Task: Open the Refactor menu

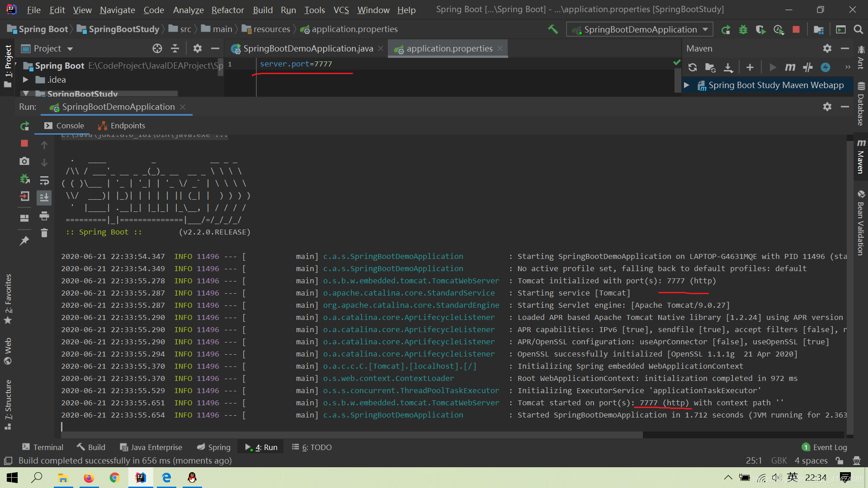Action: coord(227,10)
